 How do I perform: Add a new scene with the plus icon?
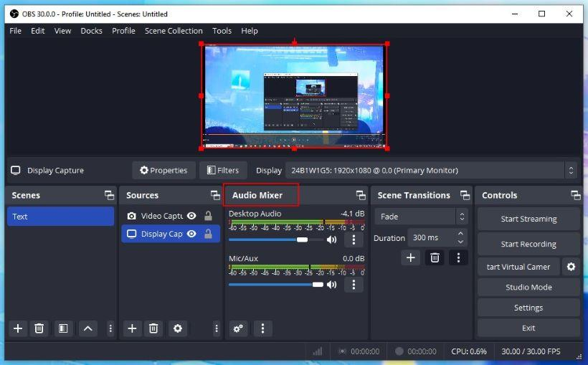pyautogui.click(x=18, y=328)
